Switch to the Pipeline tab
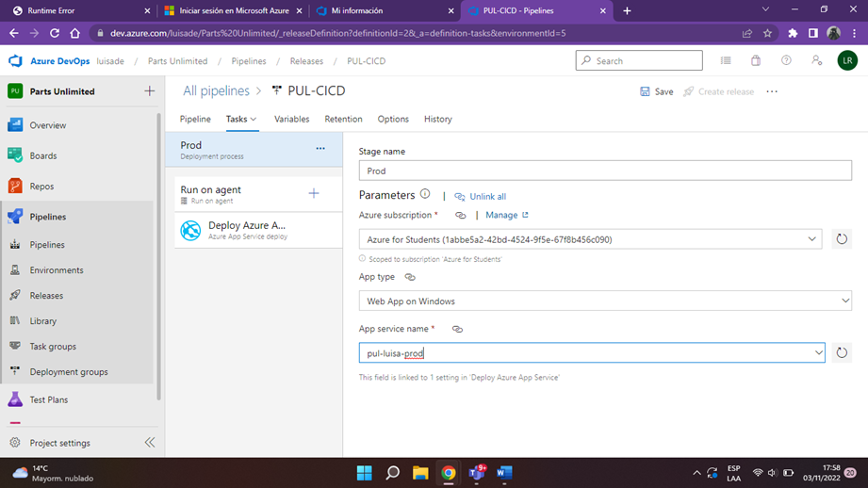The image size is (868, 488). 195,119
